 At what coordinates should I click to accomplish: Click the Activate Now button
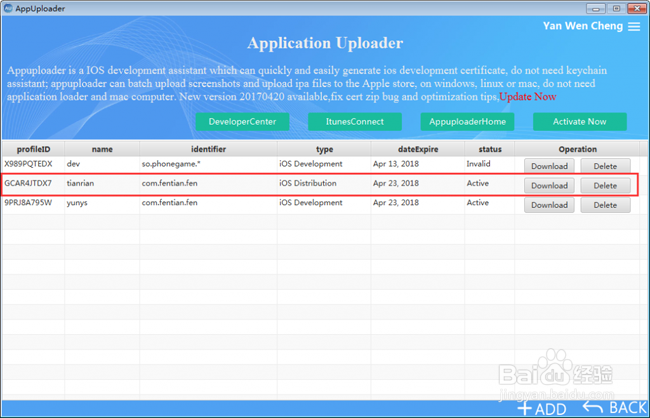pos(580,122)
